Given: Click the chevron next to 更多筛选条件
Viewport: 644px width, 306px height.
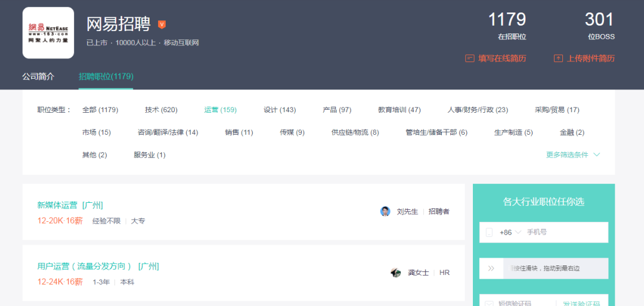Looking at the screenshot, I should tap(597, 155).
